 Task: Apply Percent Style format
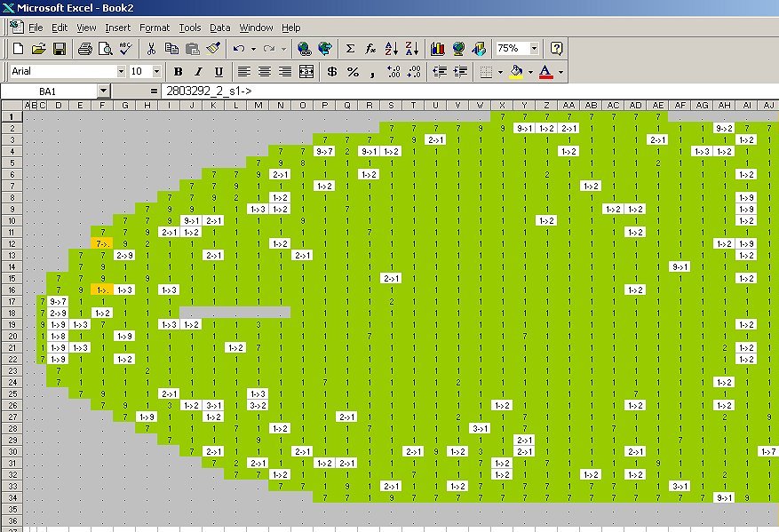click(x=353, y=72)
